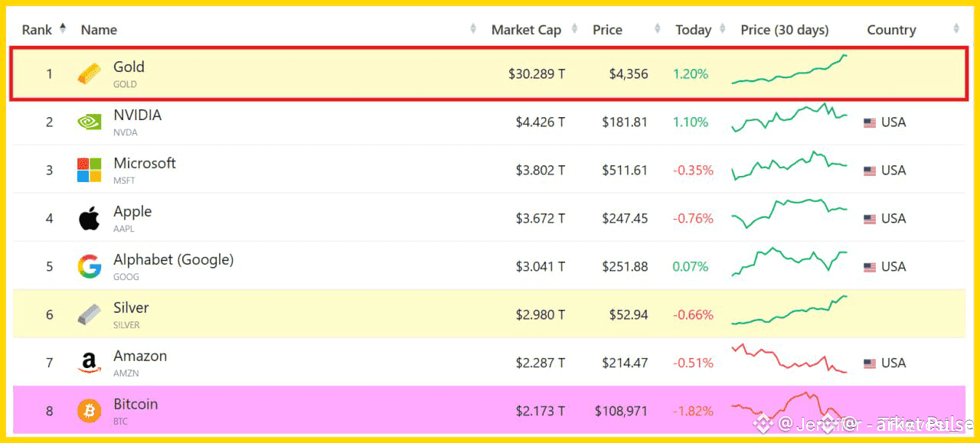Click Amazon's 30-day price sparkline
The width and height of the screenshot is (980, 443).
(x=789, y=359)
